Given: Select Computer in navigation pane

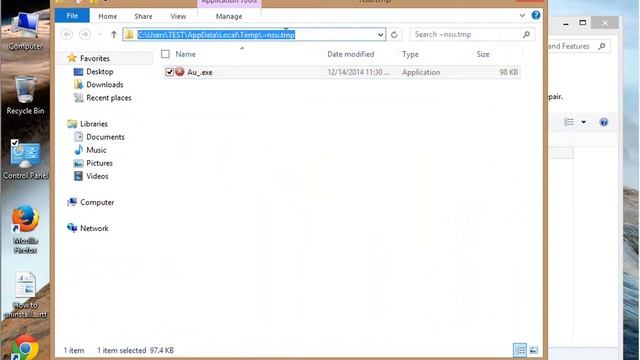Looking at the screenshot, I should click(97, 202).
